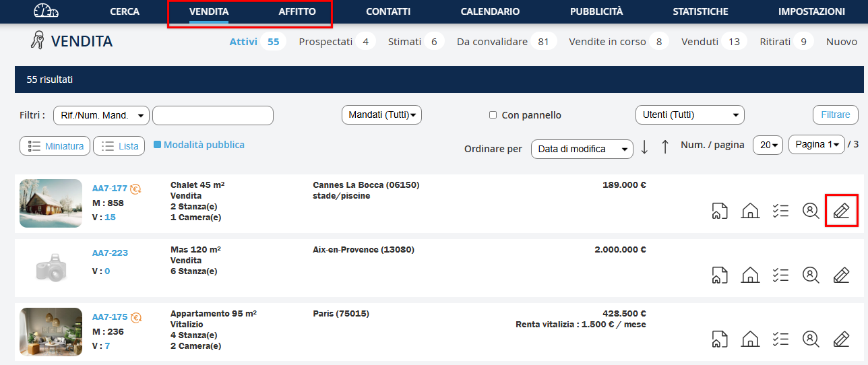Screen dimensions: 868x365
Task: Sort results in descending order arrow
Action: click(644, 147)
